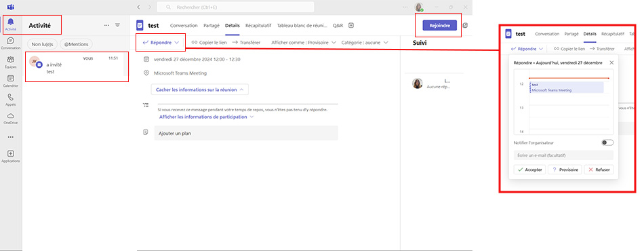Show more apps via the sidebar ellipsis
Image resolution: width=644 pixels, height=251 pixels.
click(x=11, y=137)
